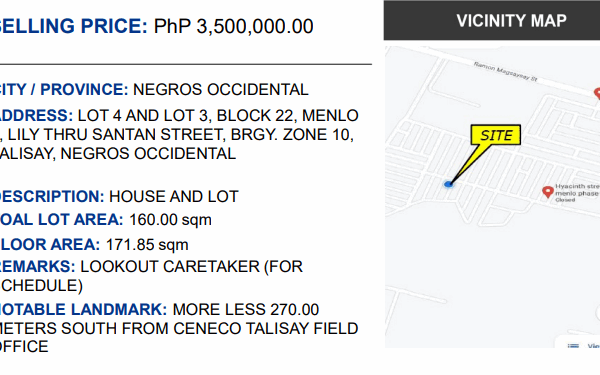
Task: Click the LOT 4 AND LOT 3 address line
Action: click(218, 116)
